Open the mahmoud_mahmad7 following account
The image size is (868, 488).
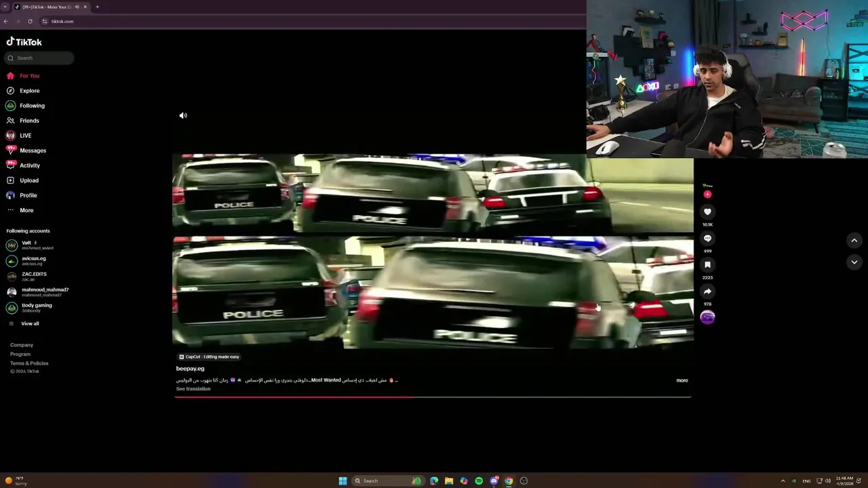(37, 291)
